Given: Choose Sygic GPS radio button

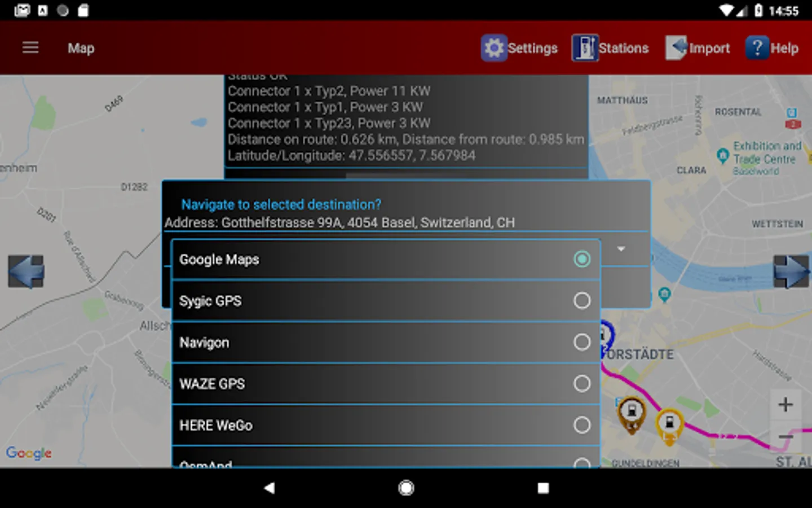Looking at the screenshot, I should (582, 300).
